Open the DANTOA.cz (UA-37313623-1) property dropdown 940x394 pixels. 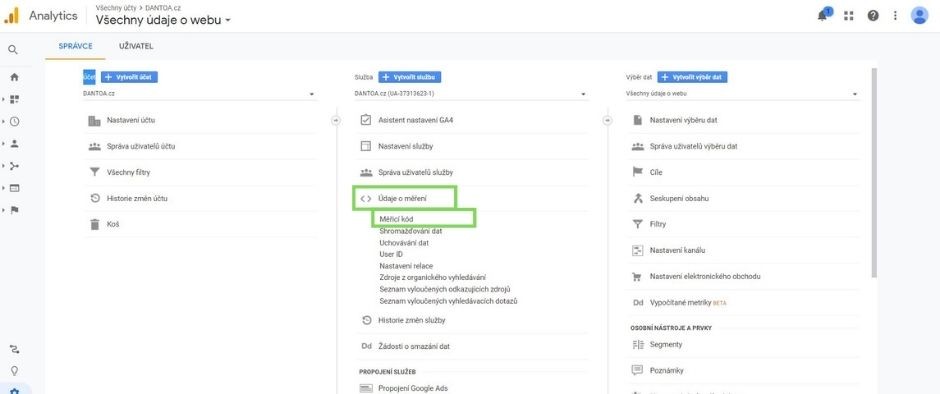click(x=471, y=94)
